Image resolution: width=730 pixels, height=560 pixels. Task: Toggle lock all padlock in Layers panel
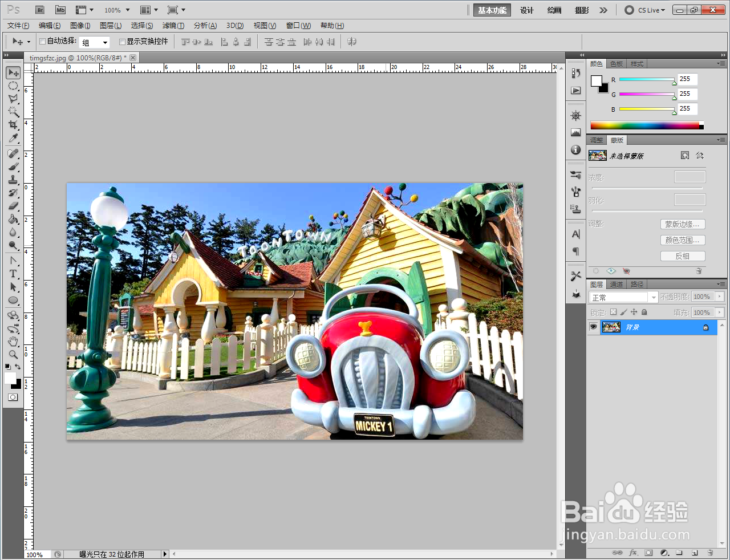tap(644, 313)
